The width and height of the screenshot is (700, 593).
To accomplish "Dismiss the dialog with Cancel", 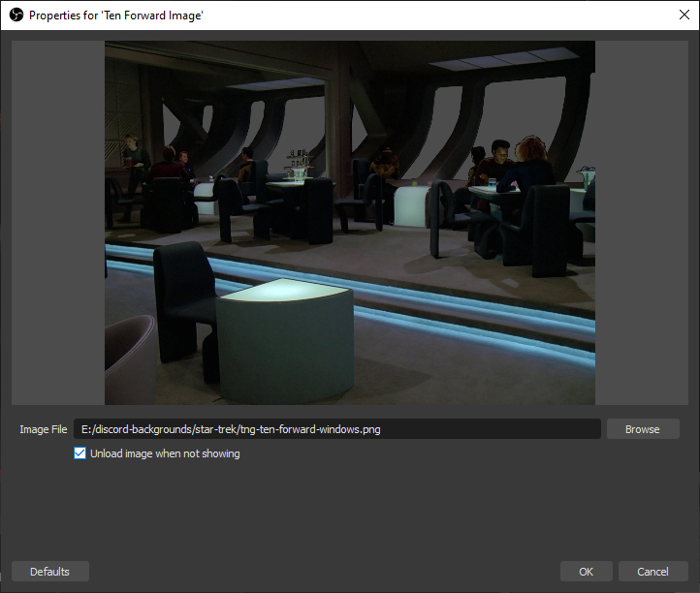I will [x=652, y=572].
